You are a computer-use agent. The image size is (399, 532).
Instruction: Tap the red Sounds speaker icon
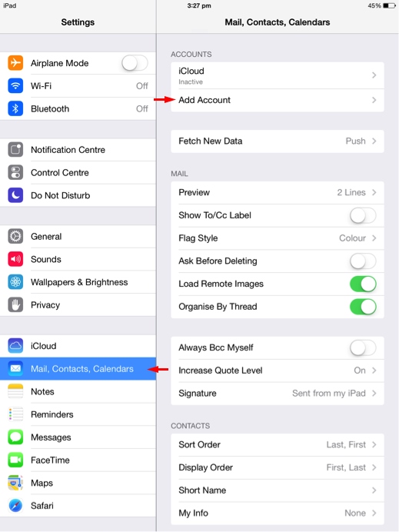pyautogui.click(x=15, y=259)
